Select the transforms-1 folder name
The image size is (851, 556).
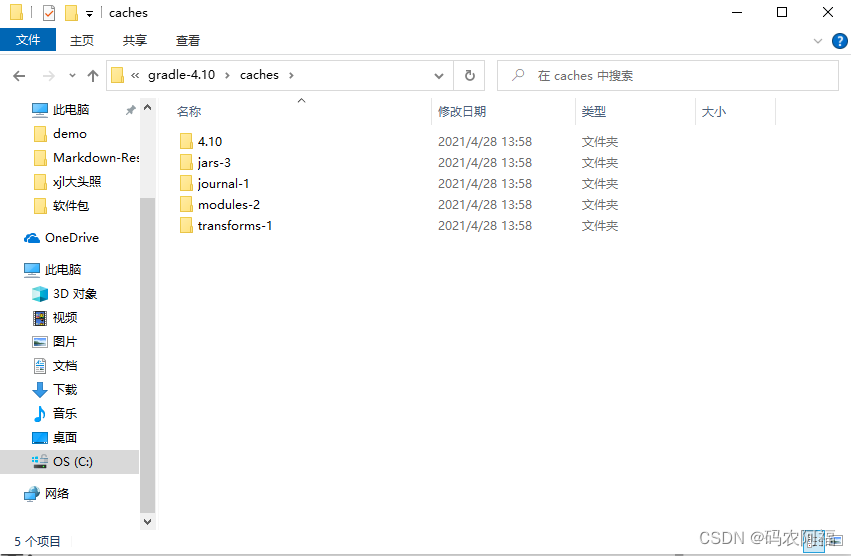(x=235, y=225)
